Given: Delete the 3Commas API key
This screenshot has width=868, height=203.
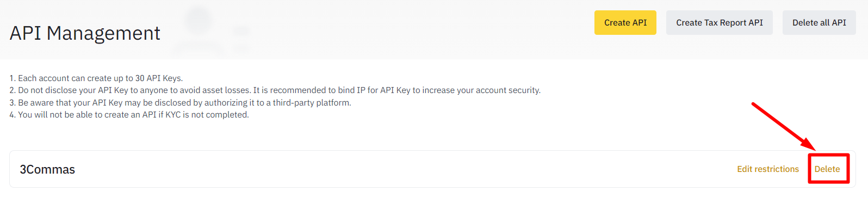Looking at the screenshot, I should tap(827, 169).
